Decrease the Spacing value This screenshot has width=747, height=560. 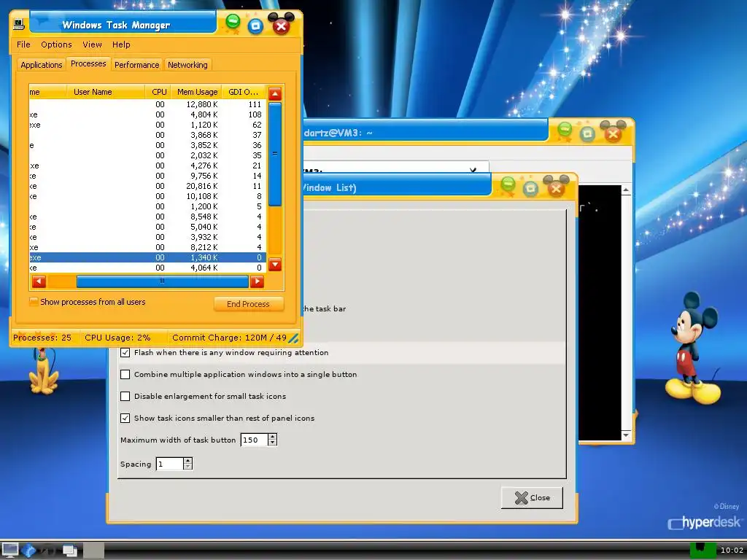(x=187, y=466)
